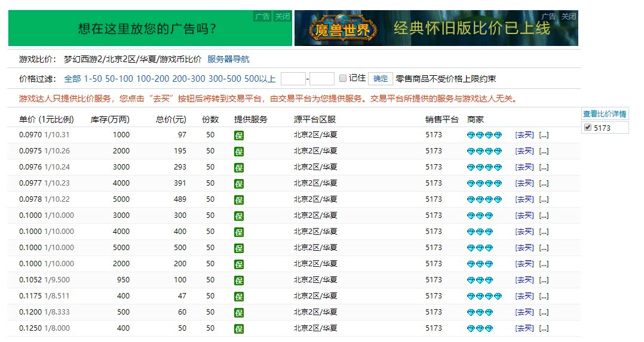Click the green 保 icon in the 0.1052 row
The image size is (644, 342).
(x=239, y=281)
